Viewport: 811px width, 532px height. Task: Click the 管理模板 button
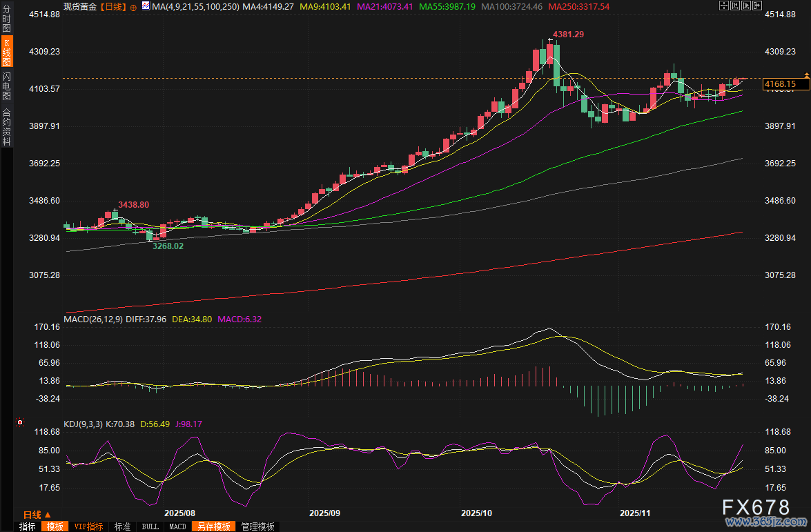(x=257, y=526)
